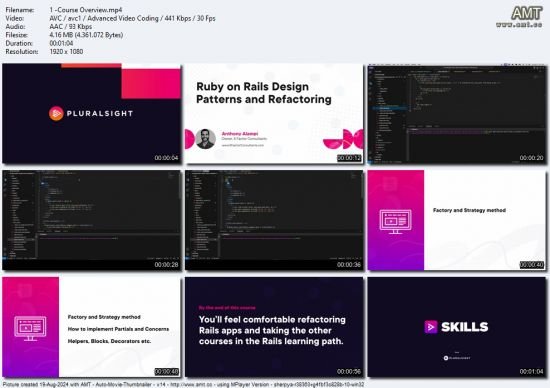Click the 00:00:04 timestamp

166,158
